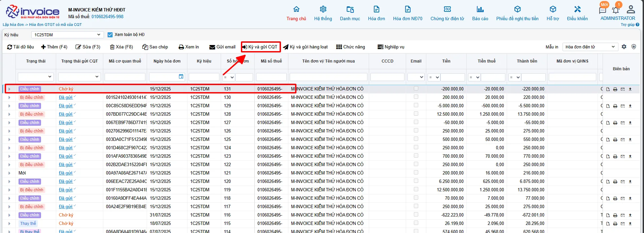Toggle Email checkbox for invoice 127

pyautogui.click(x=416, y=122)
